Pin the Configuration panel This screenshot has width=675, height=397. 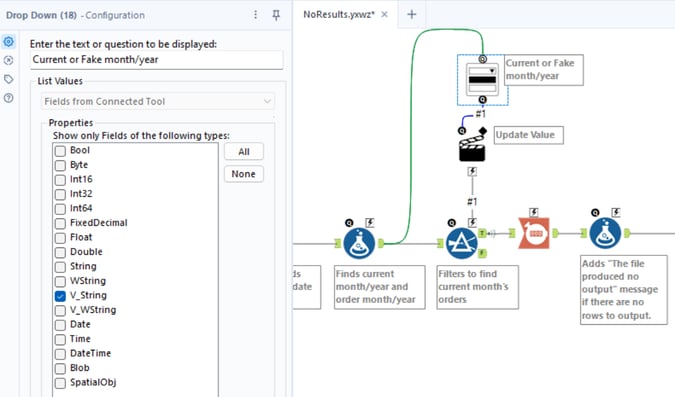pyautogui.click(x=276, y=15)
